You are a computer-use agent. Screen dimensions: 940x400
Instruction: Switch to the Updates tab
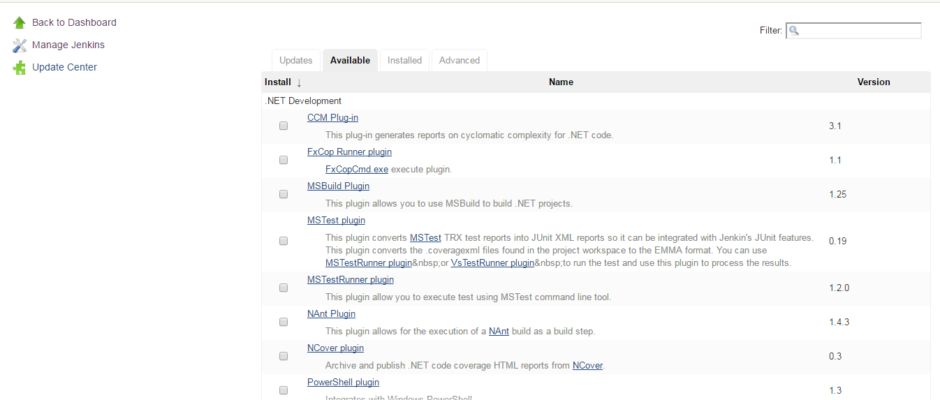[296, 60]
